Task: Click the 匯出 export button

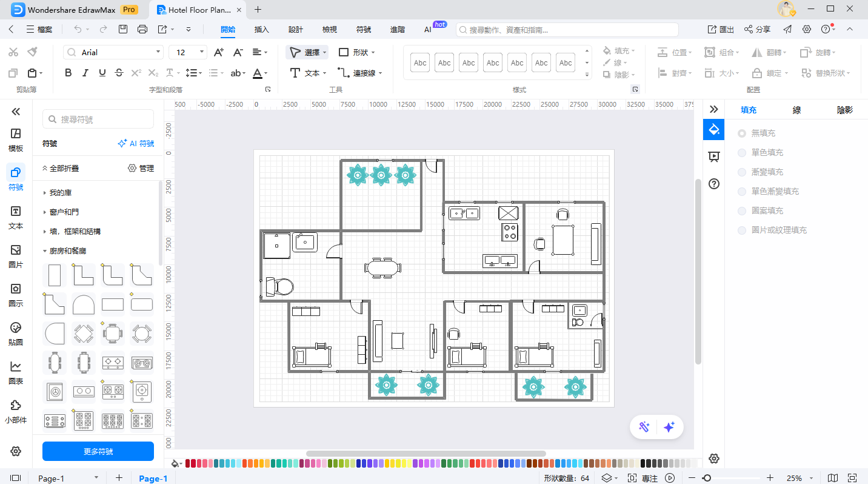Action: (x=721, y=29)
